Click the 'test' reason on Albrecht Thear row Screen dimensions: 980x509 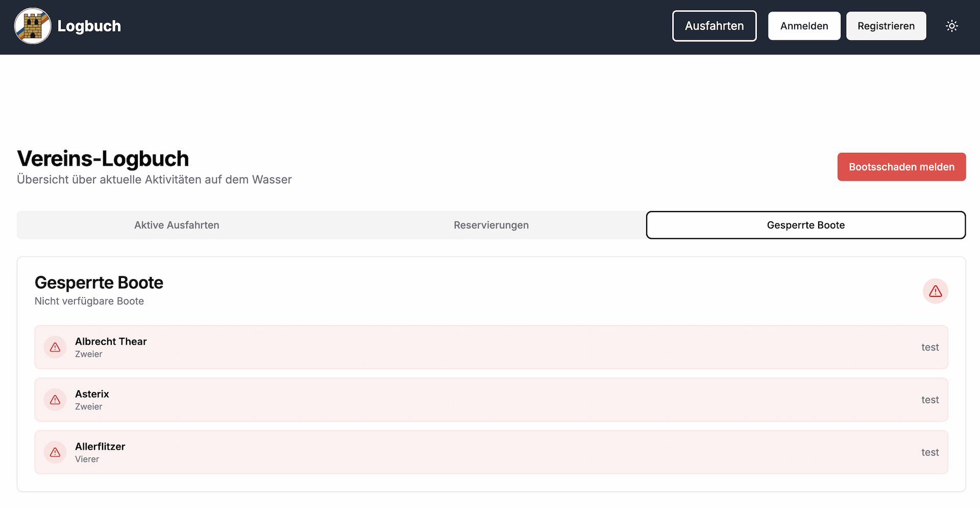(x=929, y=347)
